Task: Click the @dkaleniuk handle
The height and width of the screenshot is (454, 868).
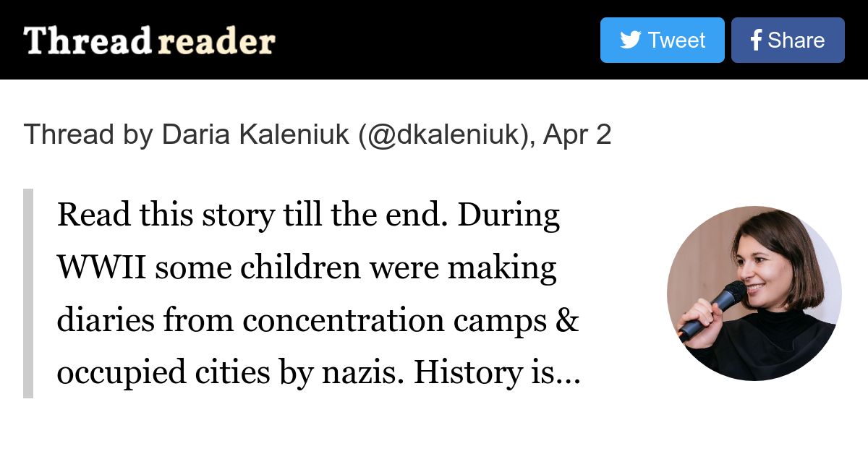Action: tap(444, 134)
